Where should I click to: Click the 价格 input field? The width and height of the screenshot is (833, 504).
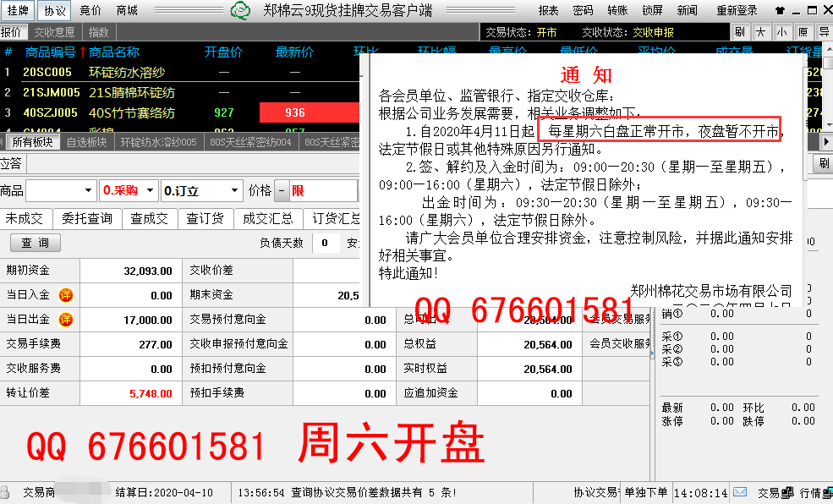[x=324, y=190]
